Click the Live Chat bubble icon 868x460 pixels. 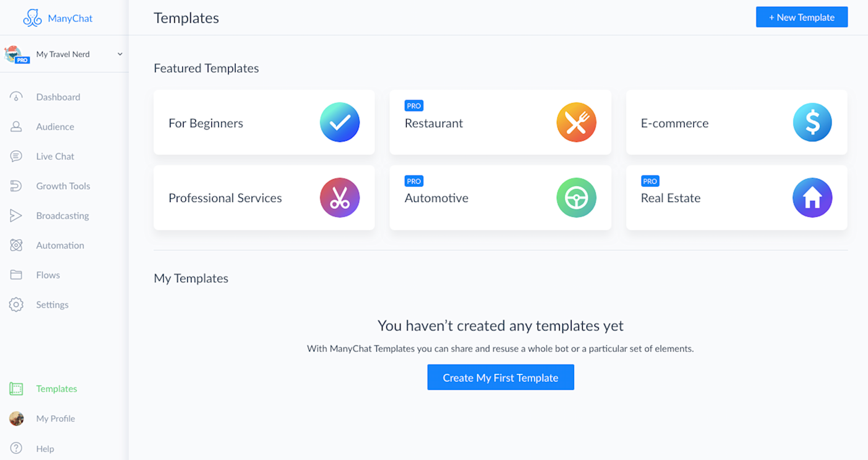pos(16,156)
